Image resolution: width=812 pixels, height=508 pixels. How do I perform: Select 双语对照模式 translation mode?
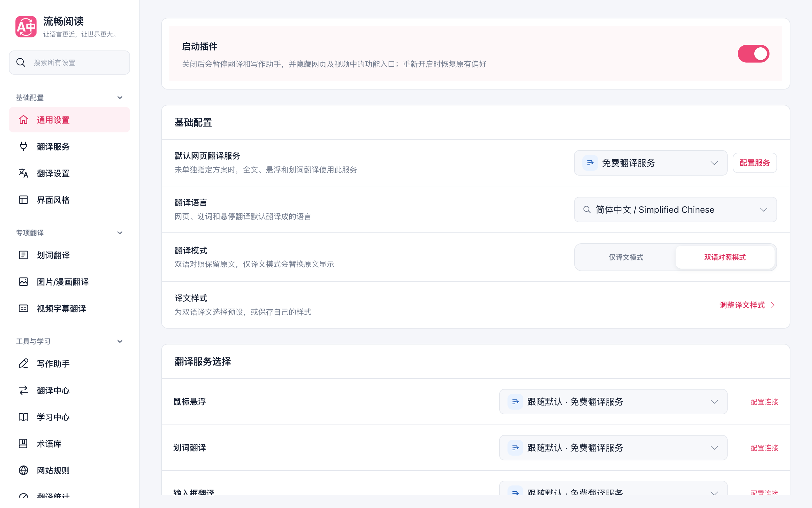click(725, 257)
